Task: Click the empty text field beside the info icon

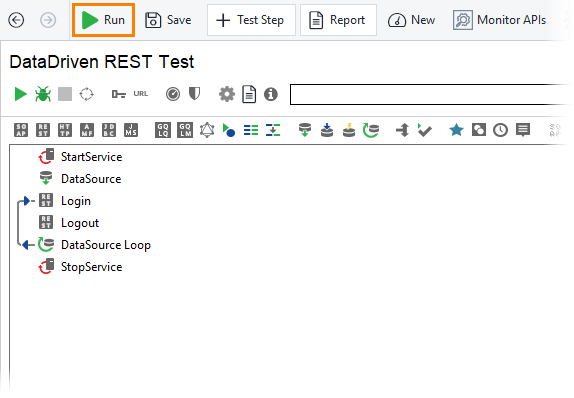Action: coord(430,94)
